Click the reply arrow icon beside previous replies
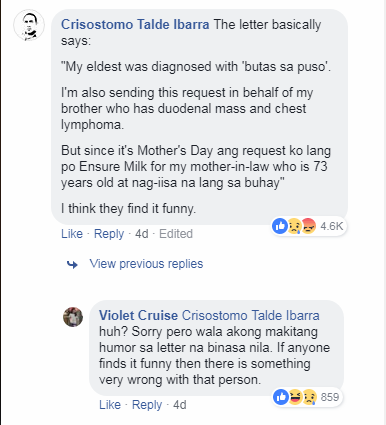This screenshot has height=425, width=386. [x=72, y=265]
